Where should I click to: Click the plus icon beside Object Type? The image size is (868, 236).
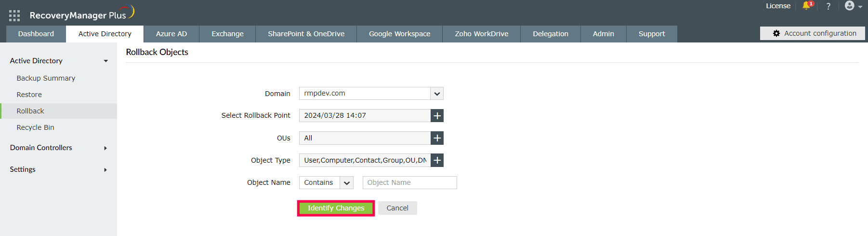(437, 160)
